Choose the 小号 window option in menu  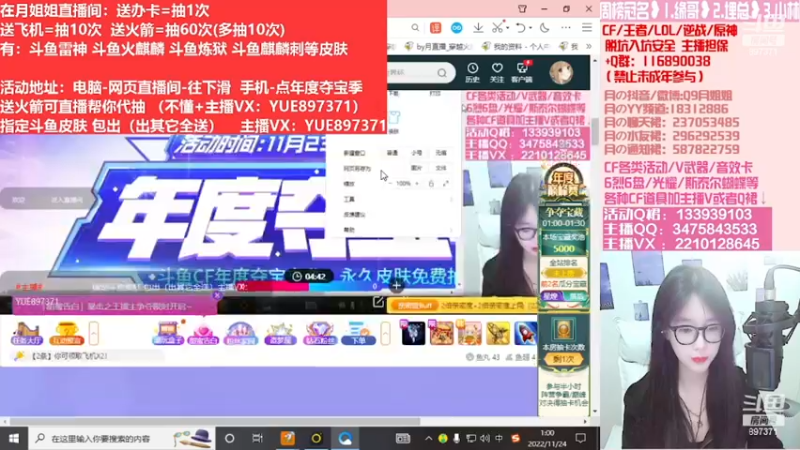pos(416,153)
